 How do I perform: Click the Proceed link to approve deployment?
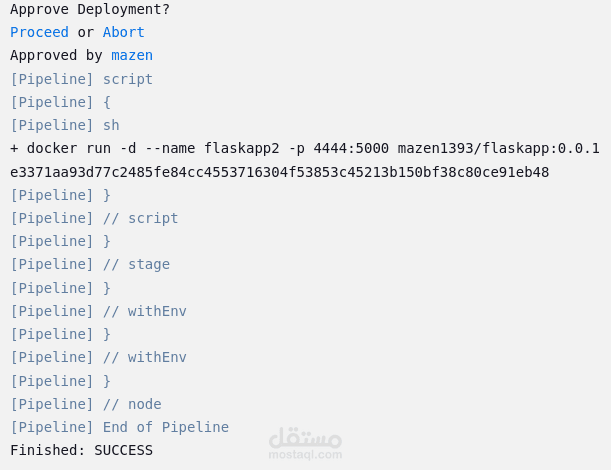point(39,32)
